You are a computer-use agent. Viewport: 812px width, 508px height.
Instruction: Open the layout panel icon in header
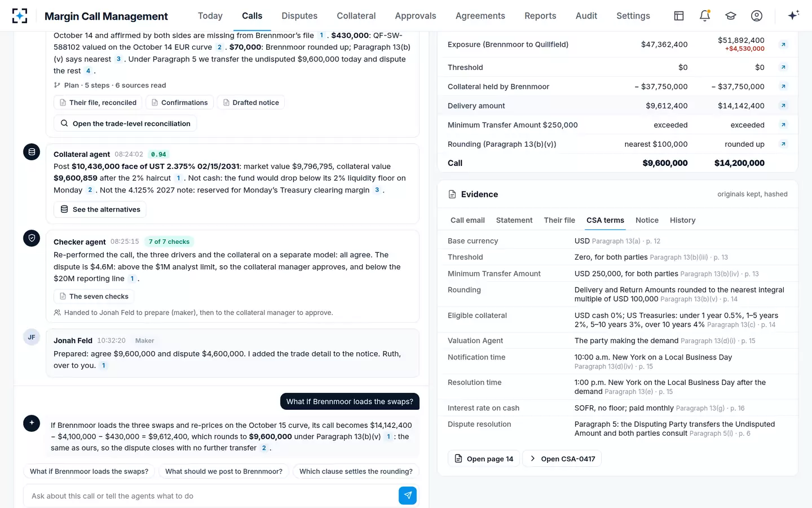(x=679, y=16)
